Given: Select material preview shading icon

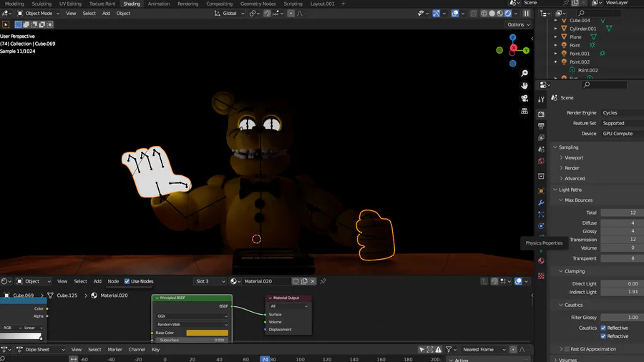Looking at the screenshot, I should (500, 13).
